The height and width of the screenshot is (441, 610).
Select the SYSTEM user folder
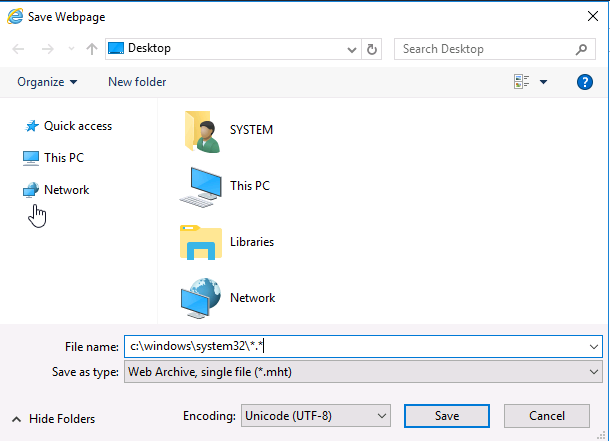point(228,131)
